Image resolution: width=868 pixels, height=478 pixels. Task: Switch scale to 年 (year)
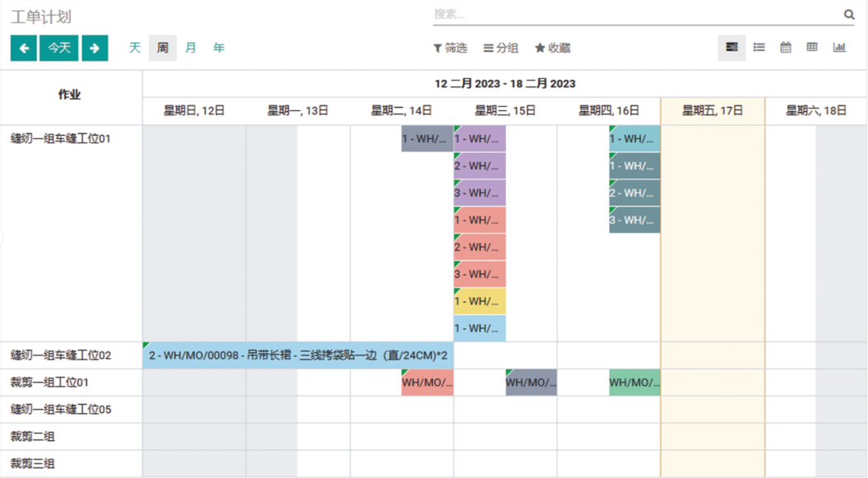click(219, 49)
